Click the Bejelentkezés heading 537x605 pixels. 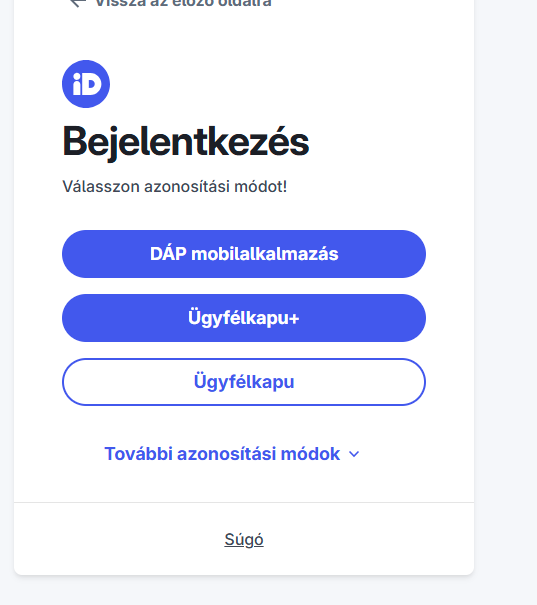coord(186,142)
